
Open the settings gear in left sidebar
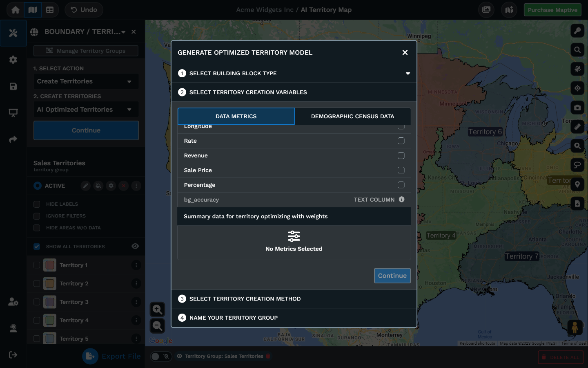(x=13, y=60)
